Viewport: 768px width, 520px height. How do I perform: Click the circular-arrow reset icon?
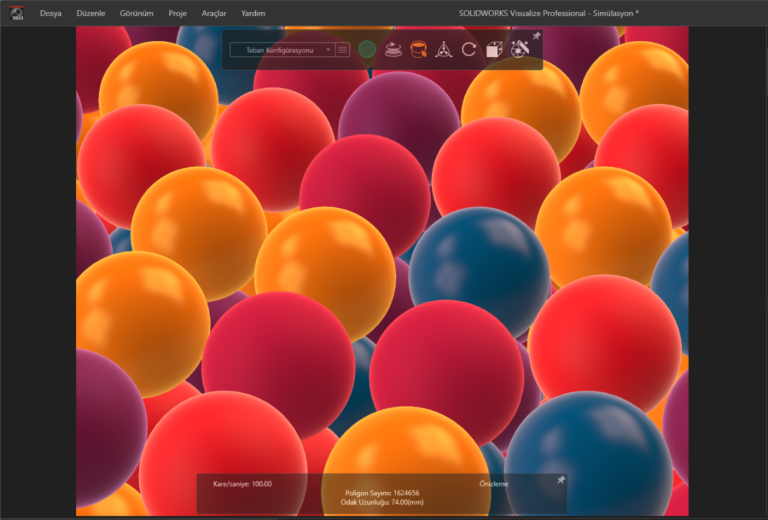pyautogui.click(x=468, y=49)
